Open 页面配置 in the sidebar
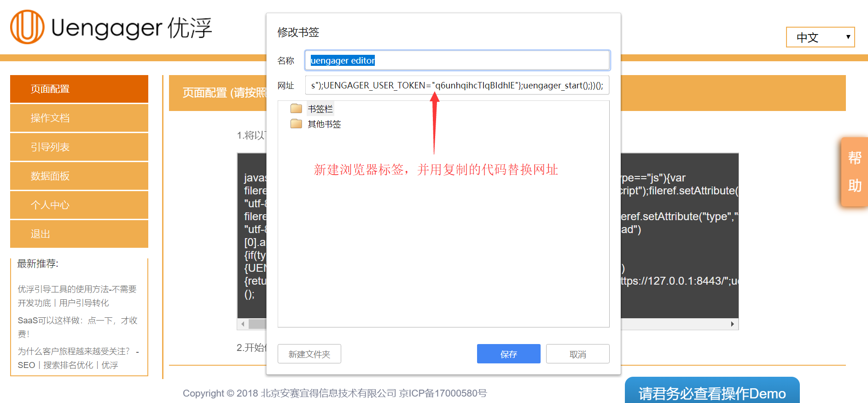Viewport: 868px width, 403px height. pos(79,89)
